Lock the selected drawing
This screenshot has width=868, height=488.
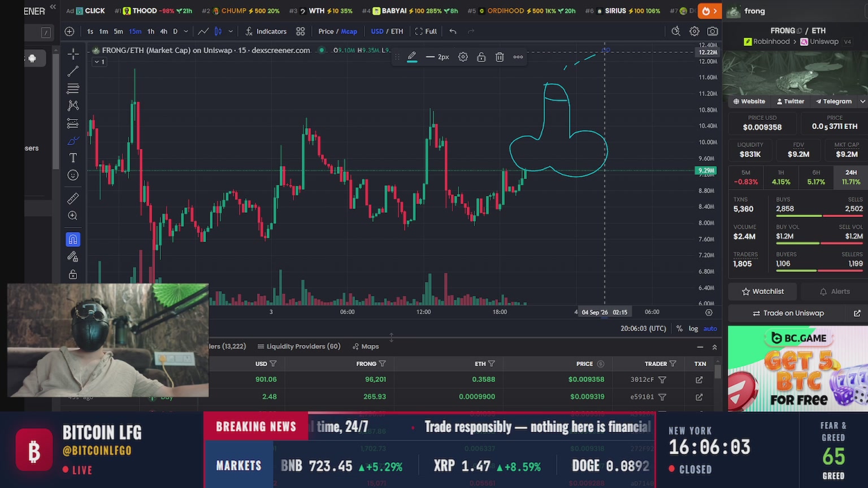(481, 57)
